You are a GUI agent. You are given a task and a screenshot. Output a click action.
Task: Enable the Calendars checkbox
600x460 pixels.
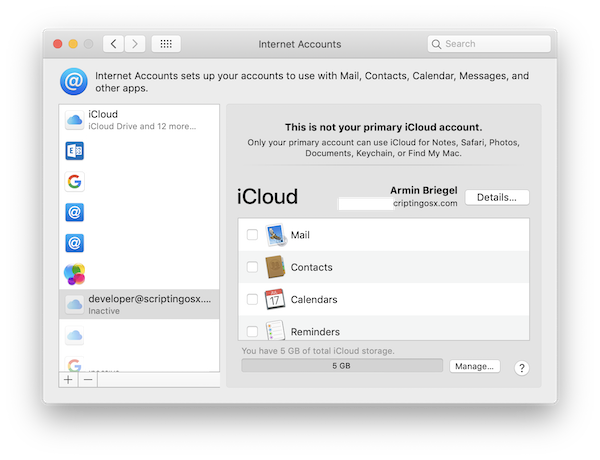tap(252, 299)
